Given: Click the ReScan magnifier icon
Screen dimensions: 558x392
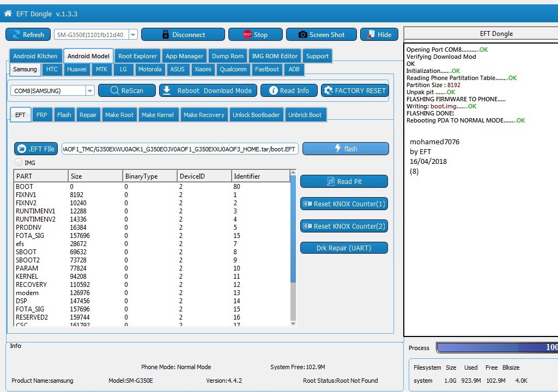Looking at the screenshot, I should [x=114, y=90].
